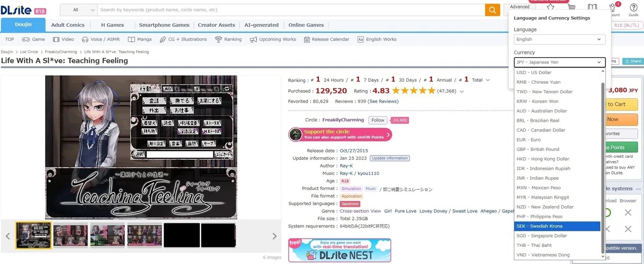
Task: Choose EUR - Euro from currency list
Action: 557,140
